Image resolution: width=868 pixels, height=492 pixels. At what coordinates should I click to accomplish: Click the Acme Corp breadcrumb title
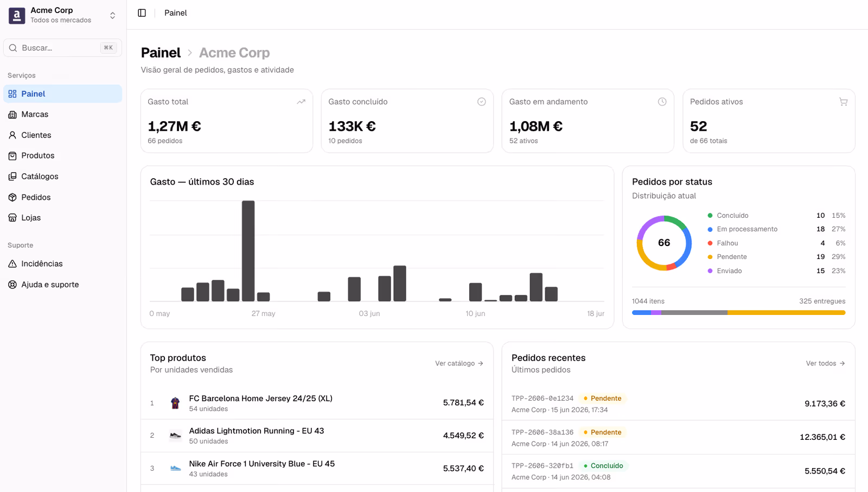(x=234, y=53)
